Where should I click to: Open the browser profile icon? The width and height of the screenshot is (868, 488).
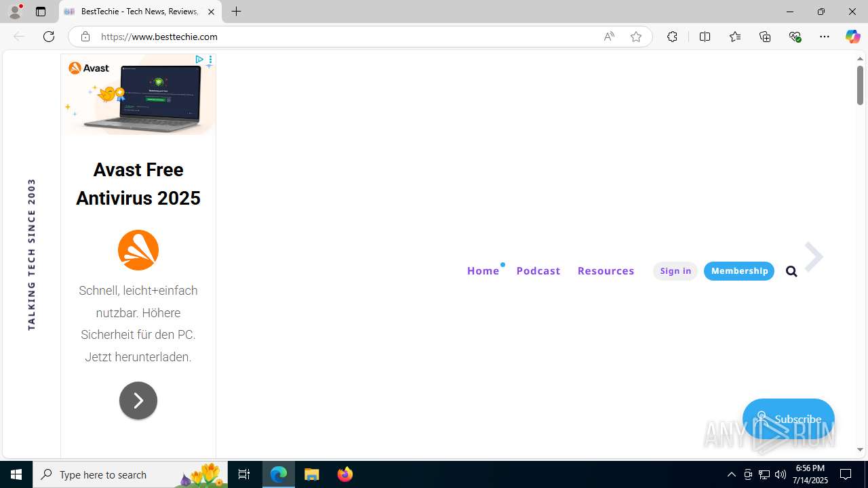tap(15, 12)
